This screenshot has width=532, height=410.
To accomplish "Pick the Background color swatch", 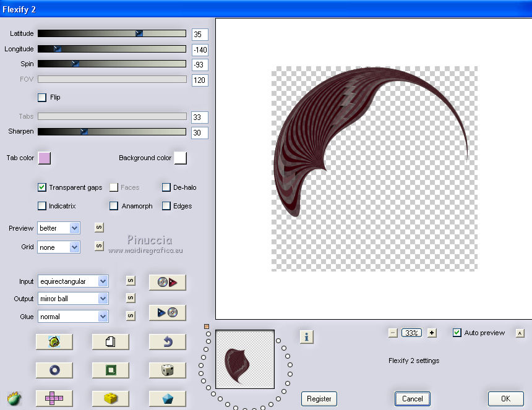I will click(x=181, y=158).
